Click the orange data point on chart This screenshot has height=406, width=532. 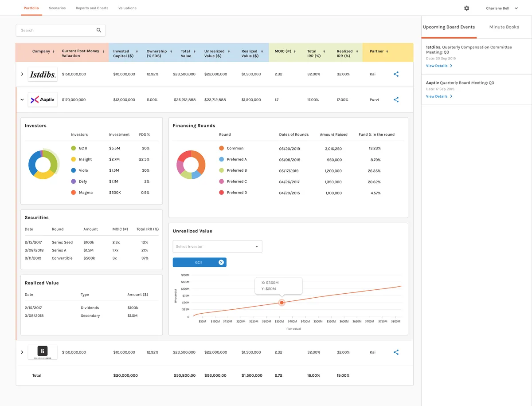point(282,303)
